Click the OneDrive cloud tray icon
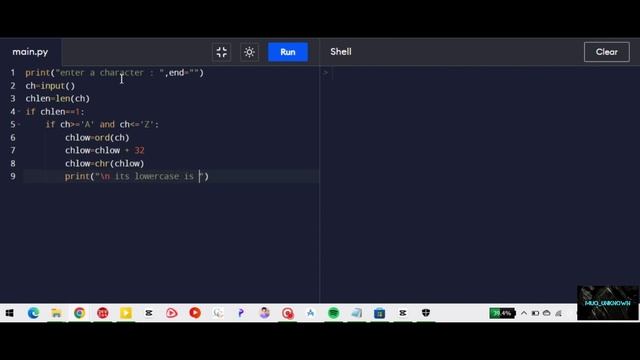This screenshot has width=640, height=360. click(547, 313)
